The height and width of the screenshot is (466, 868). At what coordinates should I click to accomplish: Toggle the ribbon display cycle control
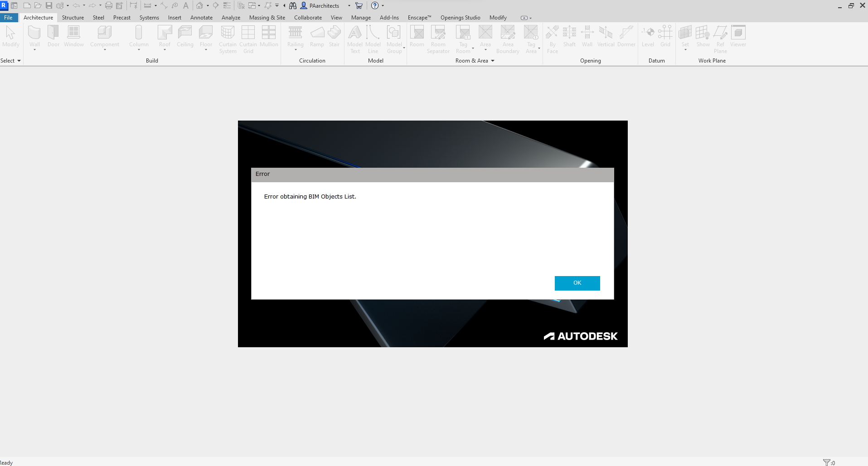(525, 17)
